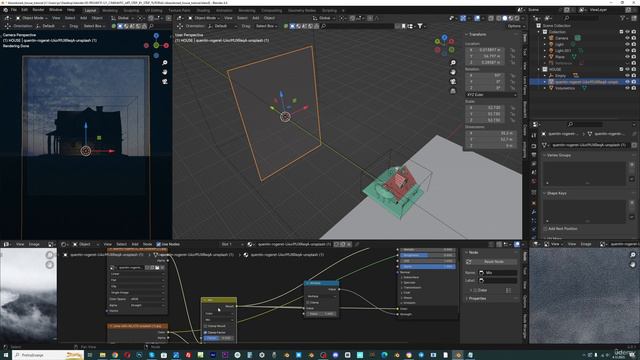The width and height of the screenshot is (640, 360).
Task: Toggle Clamp Factor checkbox on Mix node
Action: 205,332
